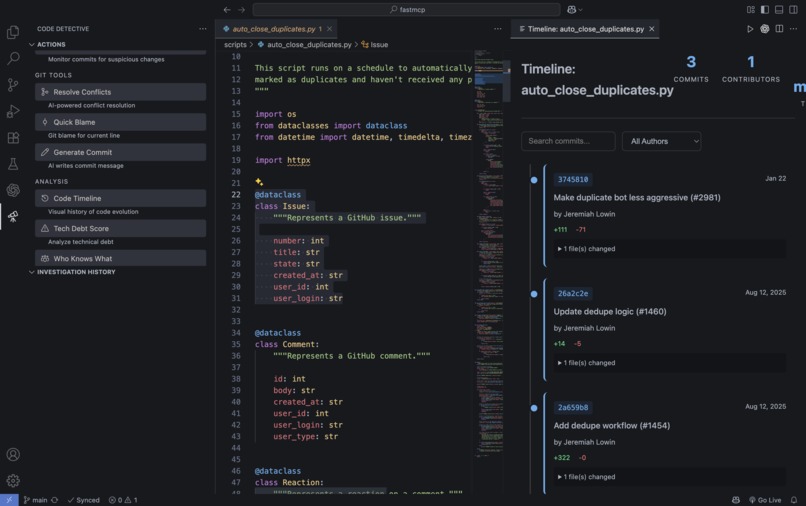The height and width of the screenshot is (506, 806).
Task: Toggle the bottom panel
Action: click(x=779, y=9)
